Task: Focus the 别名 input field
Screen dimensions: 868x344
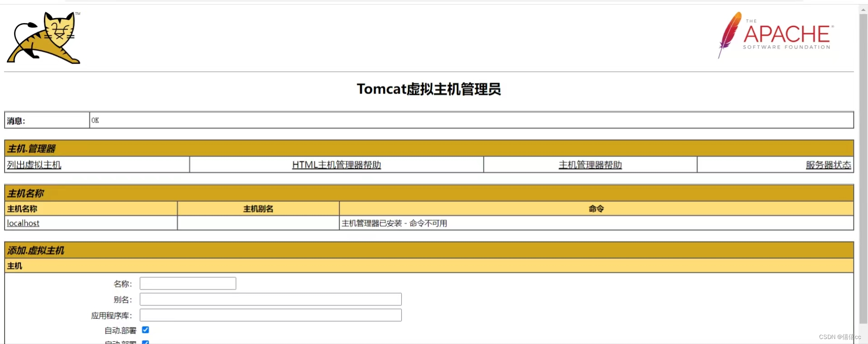Action: tap(270, 299)
